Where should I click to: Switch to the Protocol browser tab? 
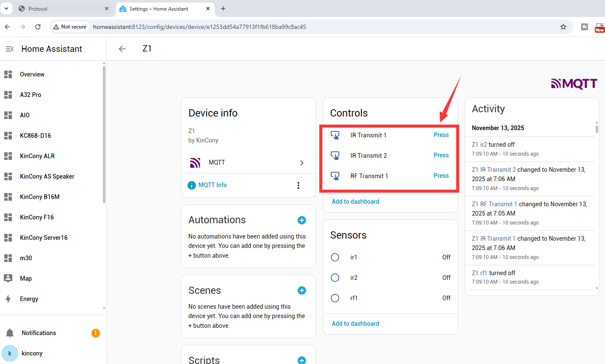60,9
